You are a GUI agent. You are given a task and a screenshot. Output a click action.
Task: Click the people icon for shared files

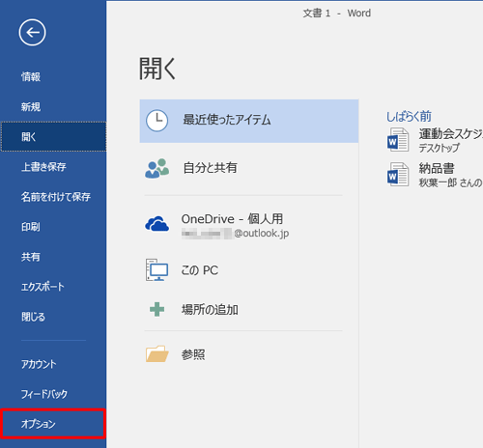point(156,168)
